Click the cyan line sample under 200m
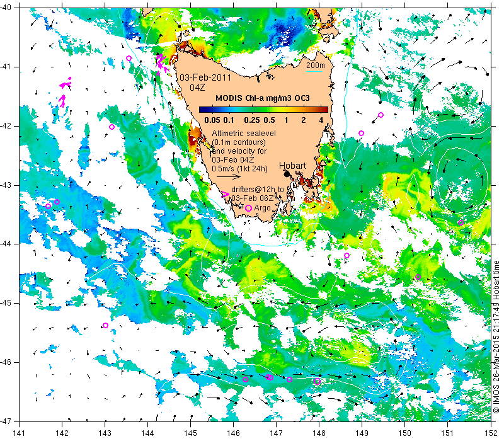 (x=314, y=71)
